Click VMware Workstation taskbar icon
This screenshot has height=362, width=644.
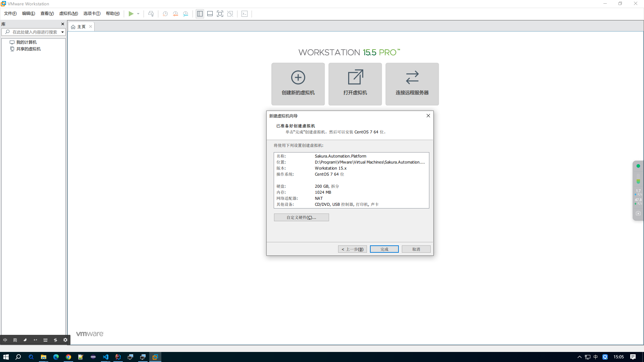[x=155, y=357]
